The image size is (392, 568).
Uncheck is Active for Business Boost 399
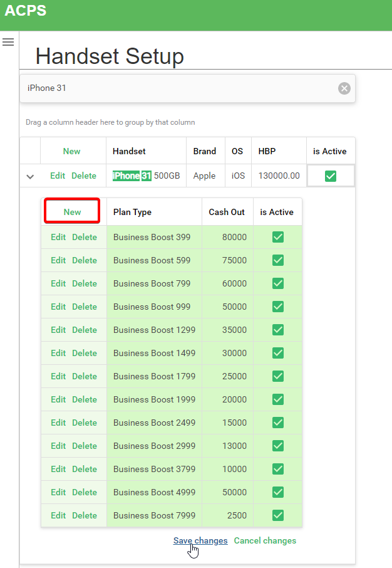click(278, 237)
